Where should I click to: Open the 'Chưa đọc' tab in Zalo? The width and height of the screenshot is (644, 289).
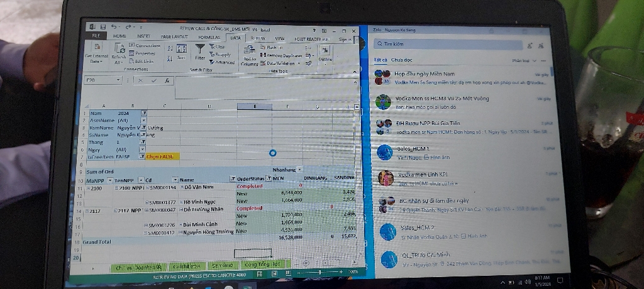401,60
